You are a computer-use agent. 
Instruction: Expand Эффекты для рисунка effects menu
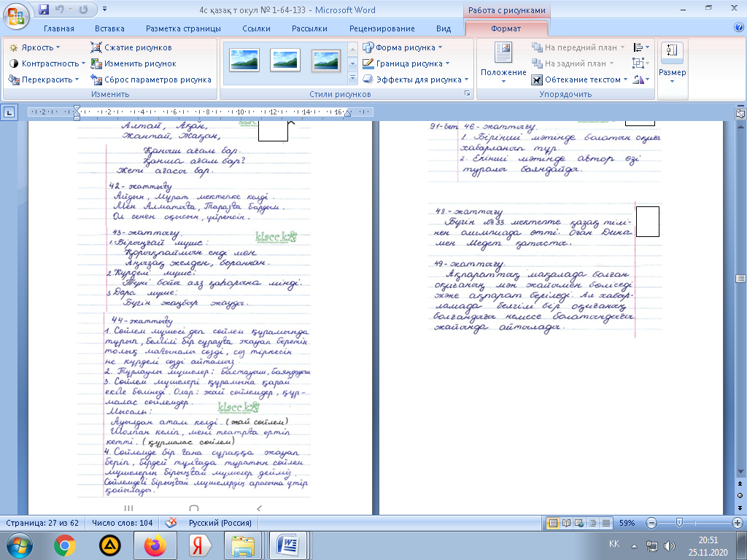416,79
